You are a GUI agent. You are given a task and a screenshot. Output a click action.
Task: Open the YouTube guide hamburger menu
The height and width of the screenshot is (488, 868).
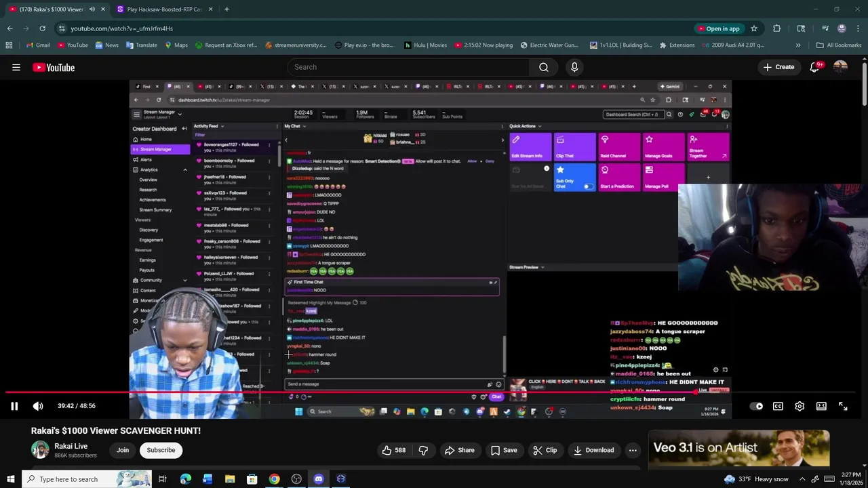tap(16, 67)
